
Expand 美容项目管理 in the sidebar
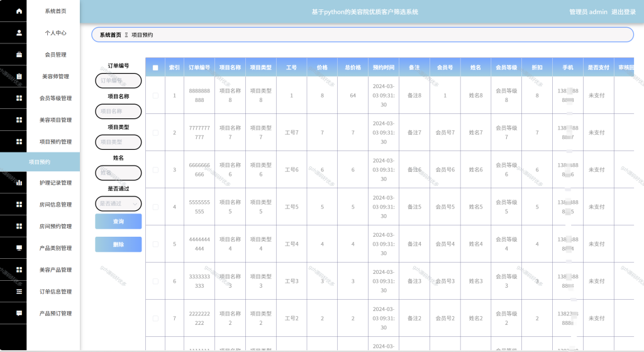click(55, 120)
